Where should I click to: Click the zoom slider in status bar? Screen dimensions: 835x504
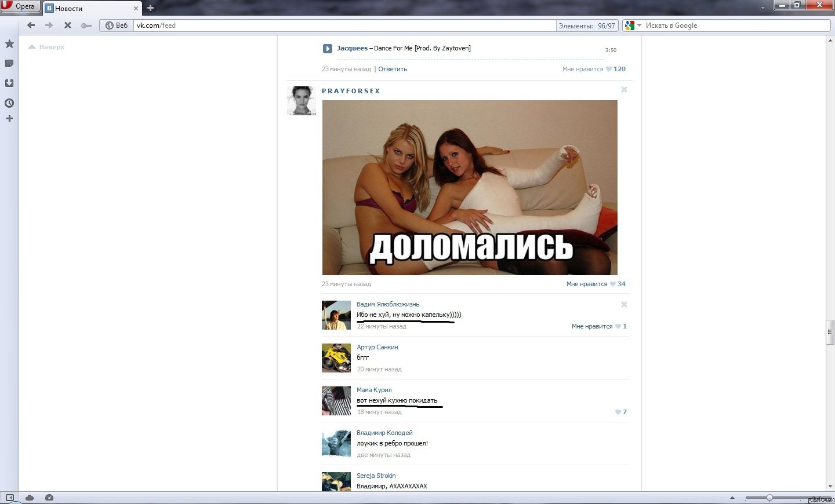click(x=769, y=498)
